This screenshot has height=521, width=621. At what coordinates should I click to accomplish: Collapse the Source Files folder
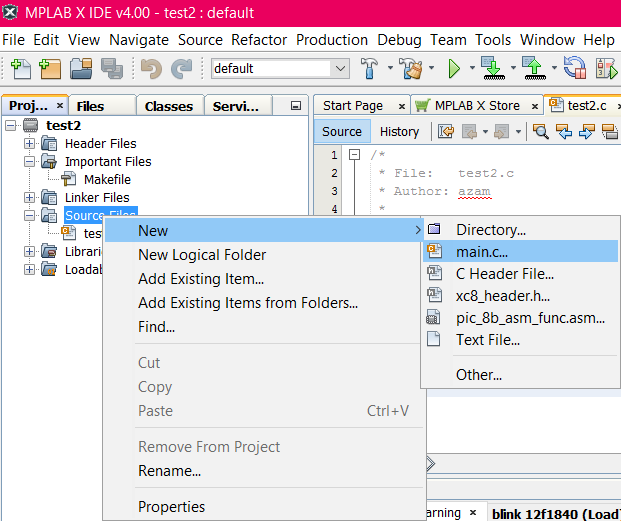tap(29, 215)
